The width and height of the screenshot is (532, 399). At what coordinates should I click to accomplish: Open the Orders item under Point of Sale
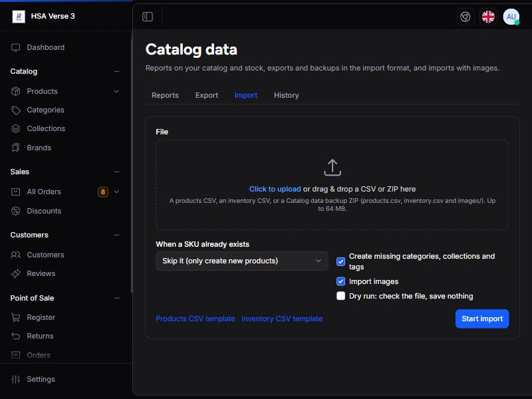39,355
